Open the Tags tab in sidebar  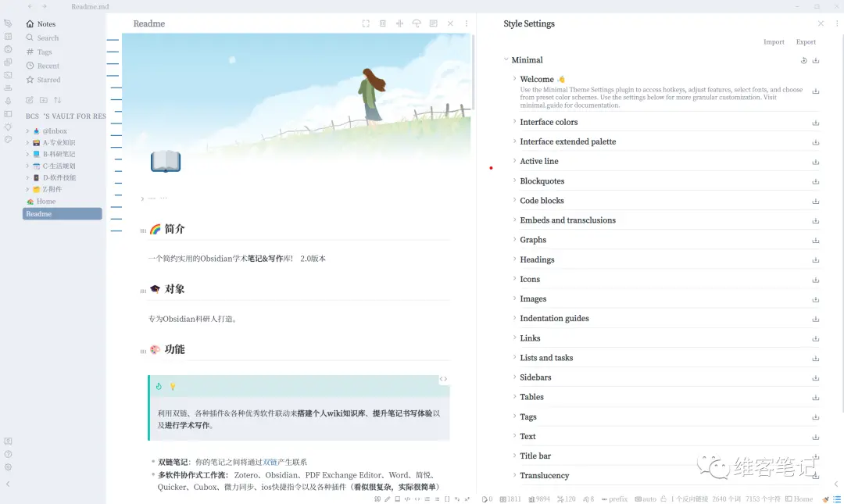coord(39,52)
